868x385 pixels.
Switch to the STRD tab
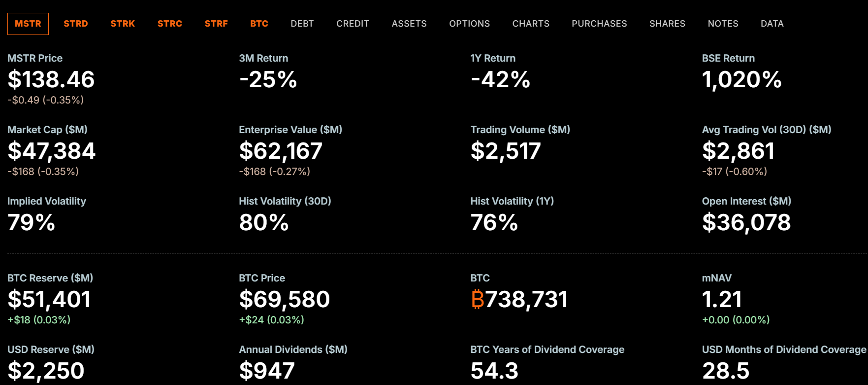pos(76,24)
